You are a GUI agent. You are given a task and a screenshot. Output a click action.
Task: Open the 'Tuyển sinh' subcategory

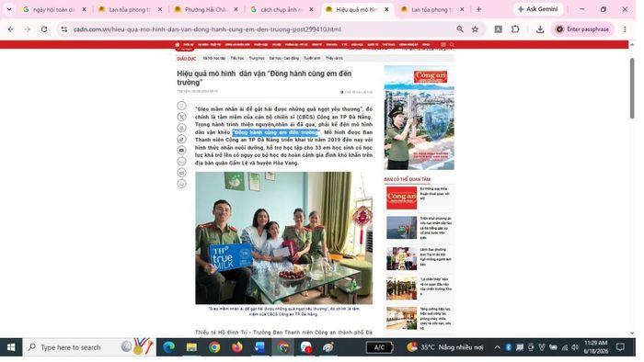[312, 58]
